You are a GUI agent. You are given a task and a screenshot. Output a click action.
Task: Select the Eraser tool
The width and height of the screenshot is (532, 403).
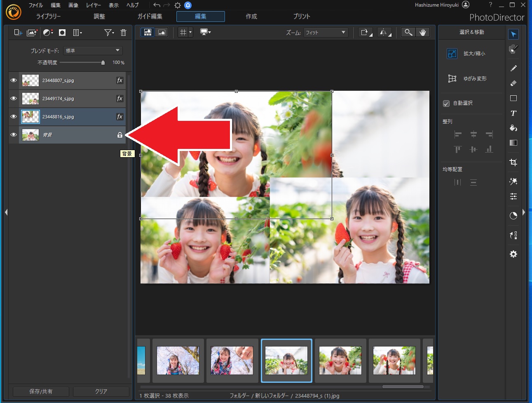point(513,83)
